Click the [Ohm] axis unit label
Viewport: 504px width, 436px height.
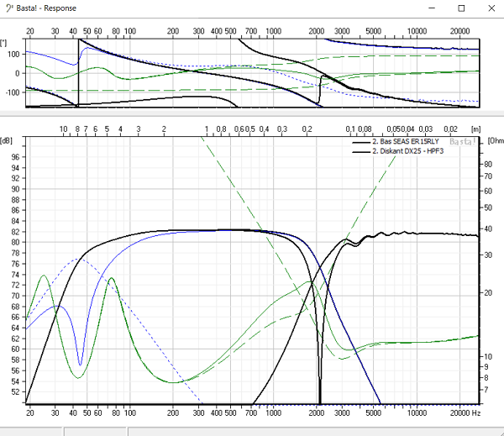point(496,140)
